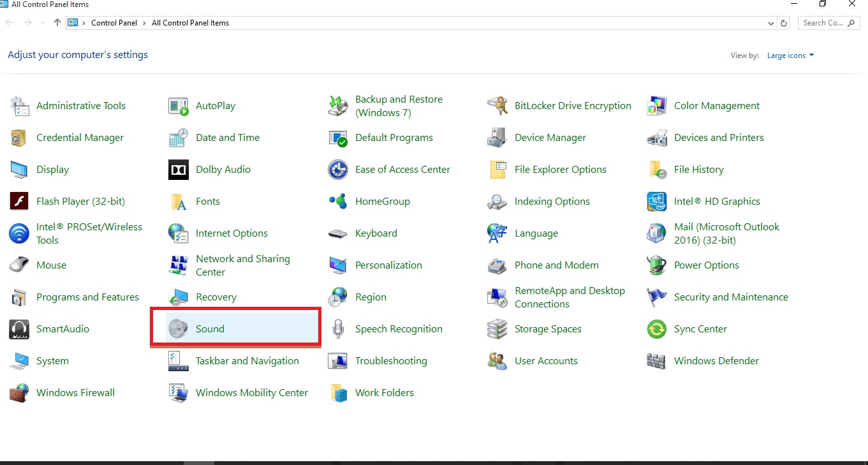The width and height of the screenshot is (868, 465).
Task: Open the Language icon
Action: point(497,233)
